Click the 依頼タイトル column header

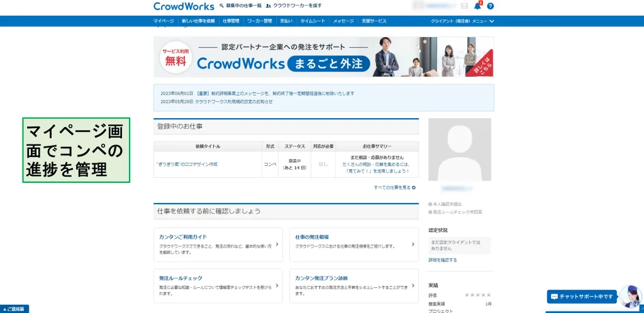pyautogui.click(x=208, y=146)
